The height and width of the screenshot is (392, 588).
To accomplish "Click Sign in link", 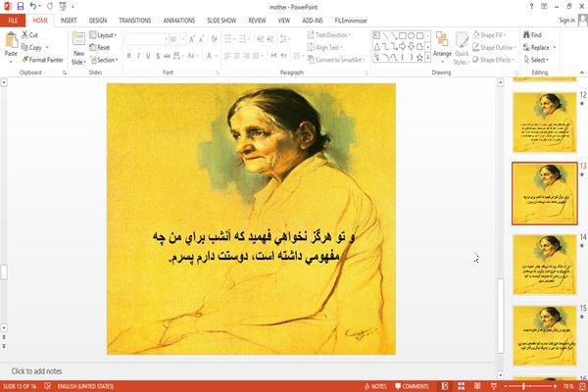I will pyautogui.click(x=566, y=21).
